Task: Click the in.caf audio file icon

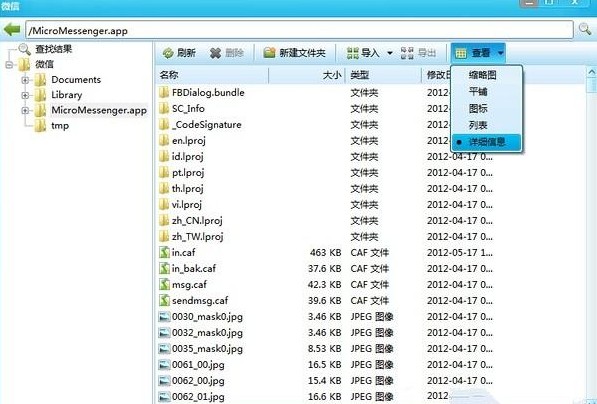Action: pos(164,252)
